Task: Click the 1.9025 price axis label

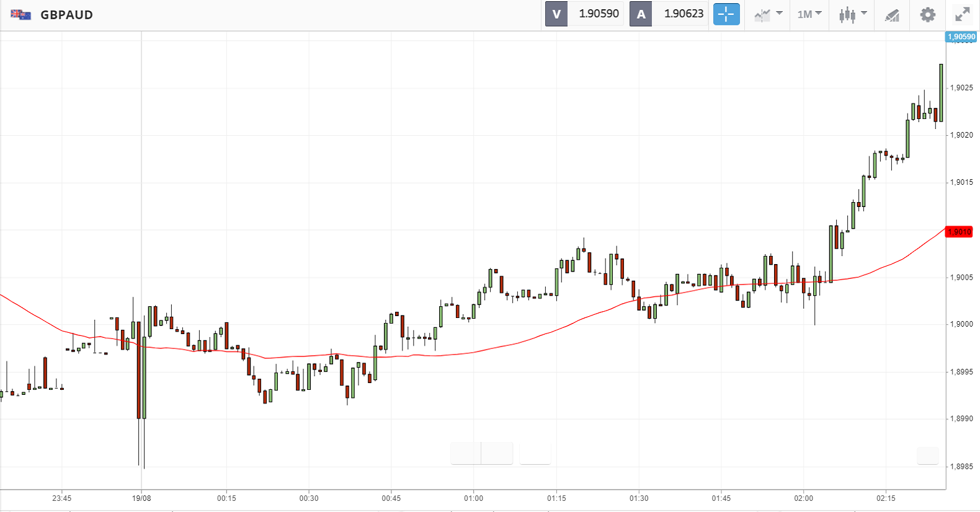Action: point(961,88)
